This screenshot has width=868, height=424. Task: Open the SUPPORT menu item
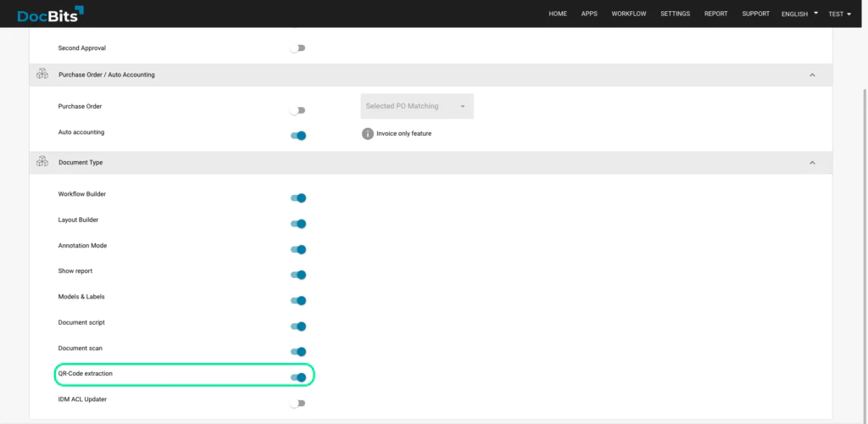(755, 14)
